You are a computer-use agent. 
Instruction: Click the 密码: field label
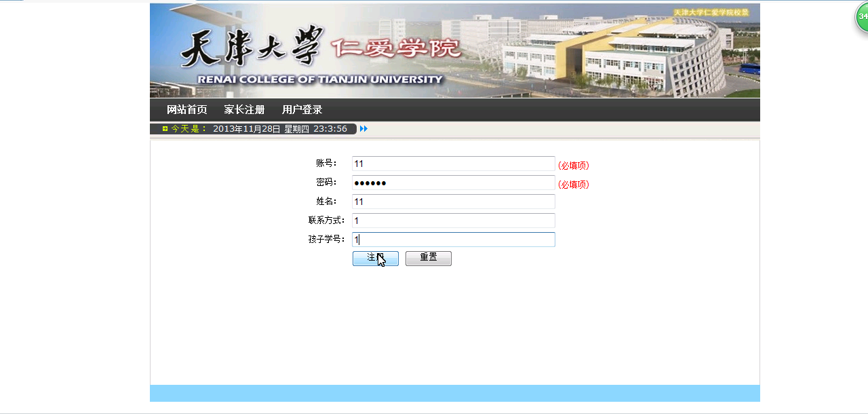(x=326, y=182)
